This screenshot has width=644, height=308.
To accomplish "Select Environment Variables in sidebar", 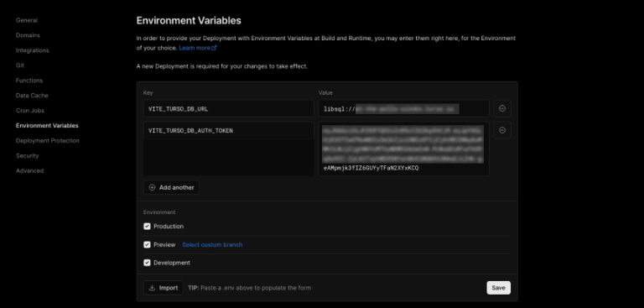I will (x=47, y=125).
